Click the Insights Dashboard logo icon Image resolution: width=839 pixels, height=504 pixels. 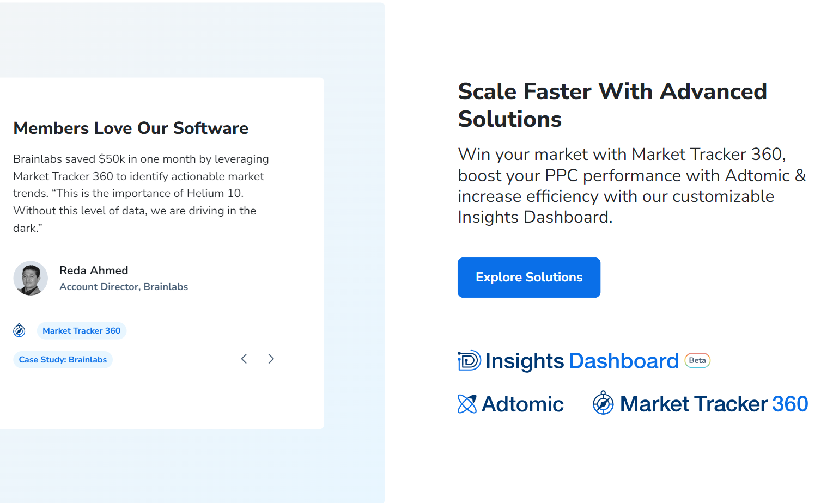coord(469,360)
